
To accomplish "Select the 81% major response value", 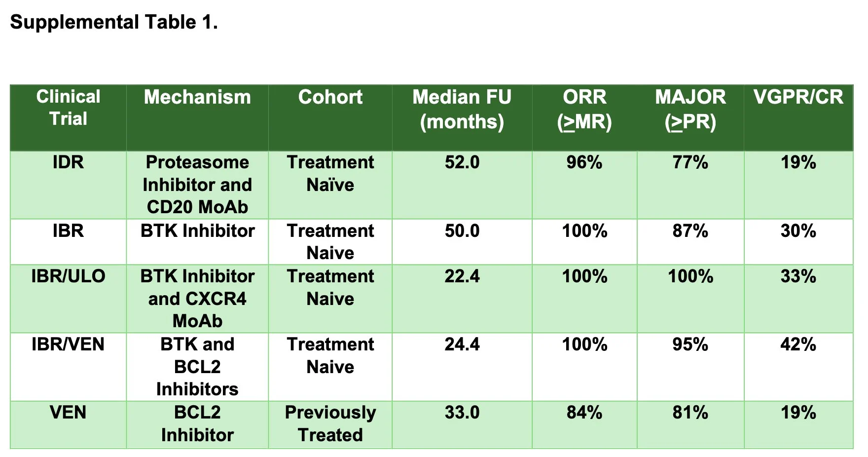I will pos(690,413).
